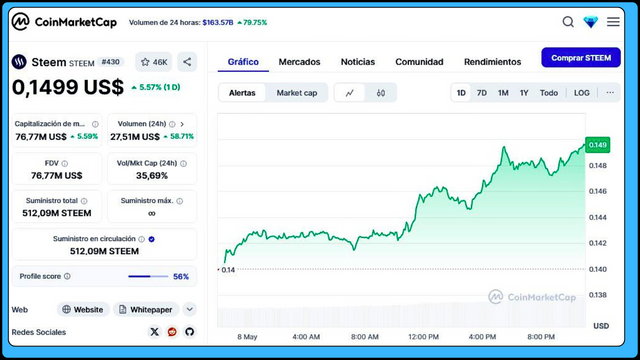Select the 1D time range
640x360 pixels.
click(x=461, y=93)
